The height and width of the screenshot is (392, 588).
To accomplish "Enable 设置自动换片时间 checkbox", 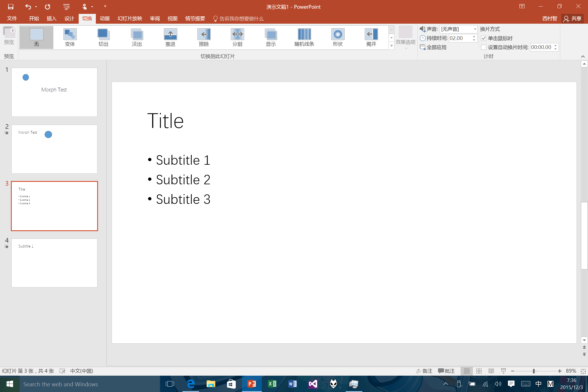I will (484, 47).
